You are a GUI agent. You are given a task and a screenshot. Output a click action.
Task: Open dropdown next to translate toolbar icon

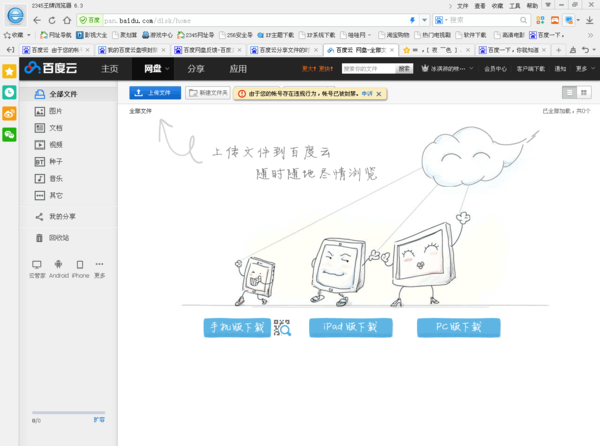[x=578, y=20]
